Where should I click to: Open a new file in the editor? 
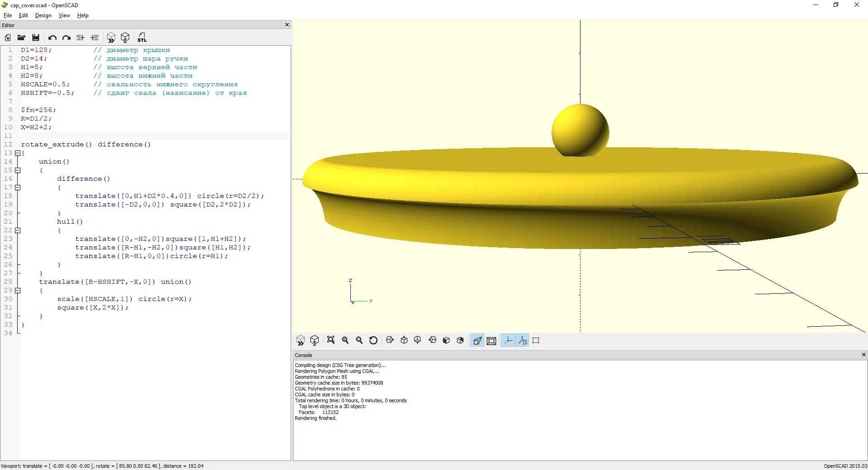pos(7,38)
